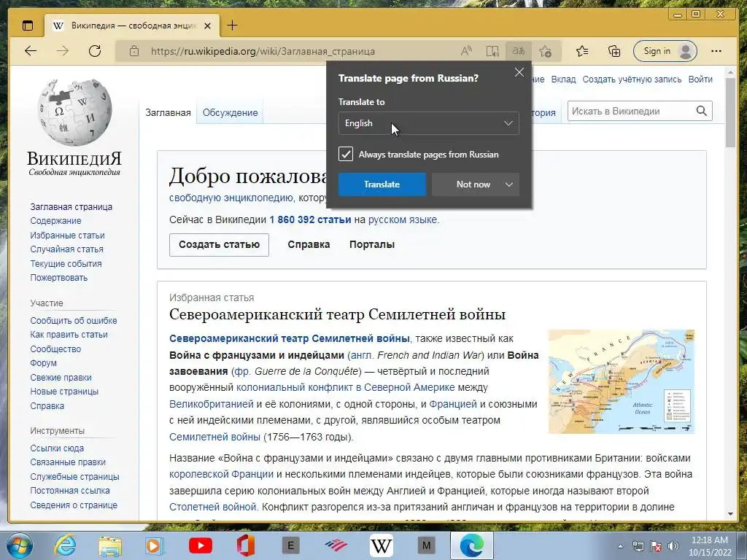Uncheck Always translate pages from Russian
The image size is (747, 560).
coord(346,154)
